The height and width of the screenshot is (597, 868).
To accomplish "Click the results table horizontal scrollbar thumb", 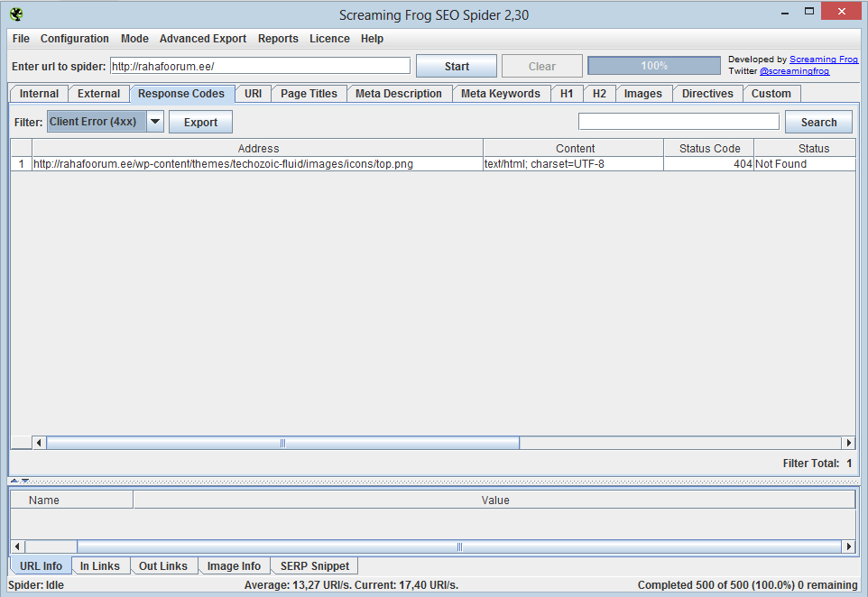I will 283,443.
